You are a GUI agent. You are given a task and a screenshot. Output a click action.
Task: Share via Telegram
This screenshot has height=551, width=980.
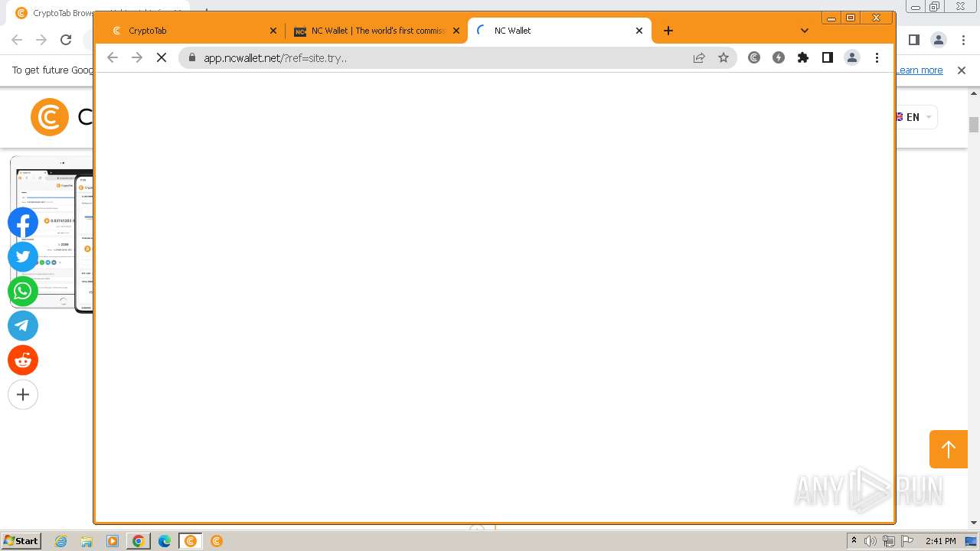[23, 326]
